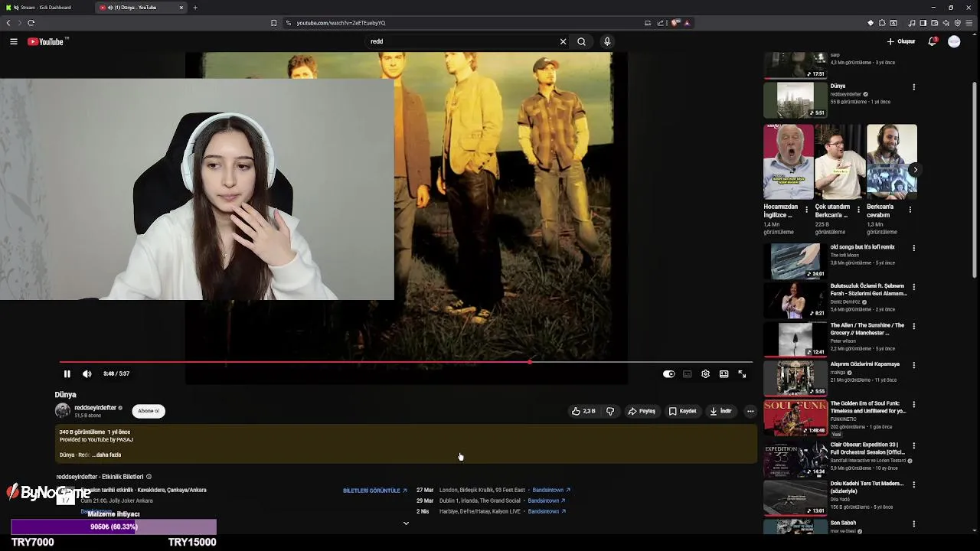Close the Dünya - YouTube tab
Screen dimensions: 980x551
pyautogui.click(x=181, y=8)
